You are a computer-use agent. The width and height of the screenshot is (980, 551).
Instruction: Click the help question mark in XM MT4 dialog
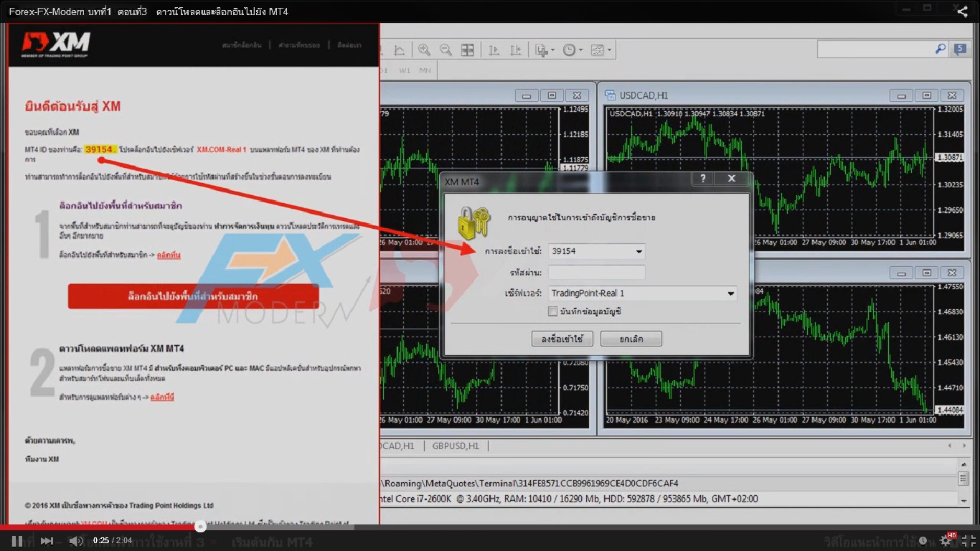702,179
